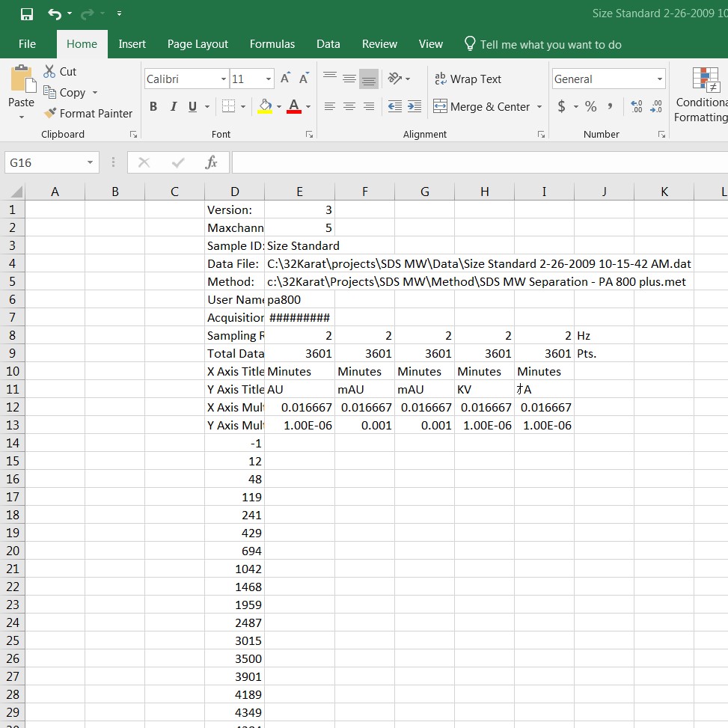Increase decimal places

(637, 107)
